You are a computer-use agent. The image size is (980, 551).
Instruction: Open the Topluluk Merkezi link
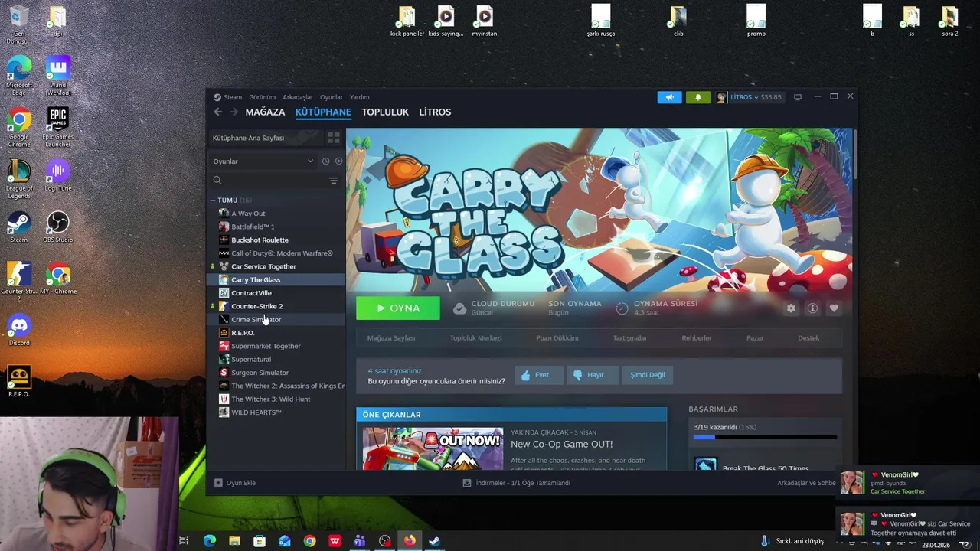click(x=475, y=338)
